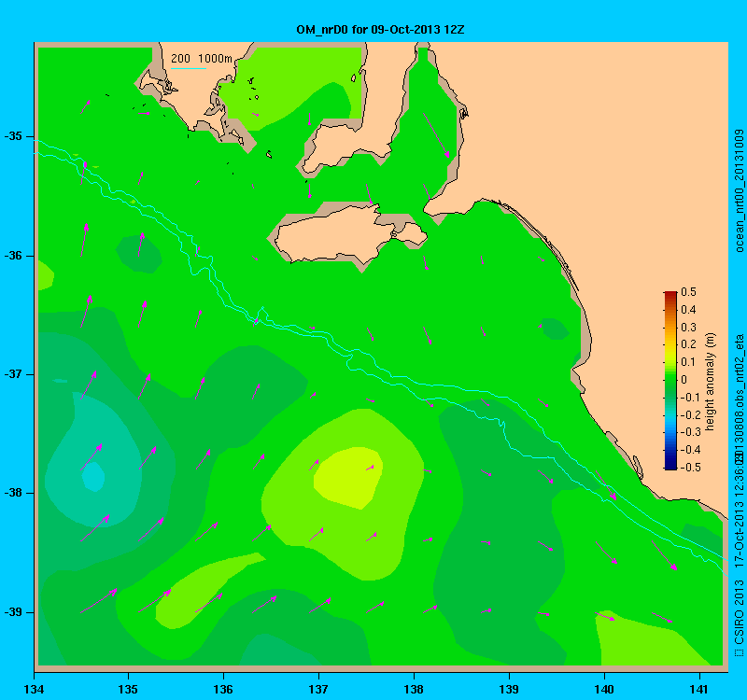Click the height anomaly color bar
The image size is (747, 700).
click(670, 381)
